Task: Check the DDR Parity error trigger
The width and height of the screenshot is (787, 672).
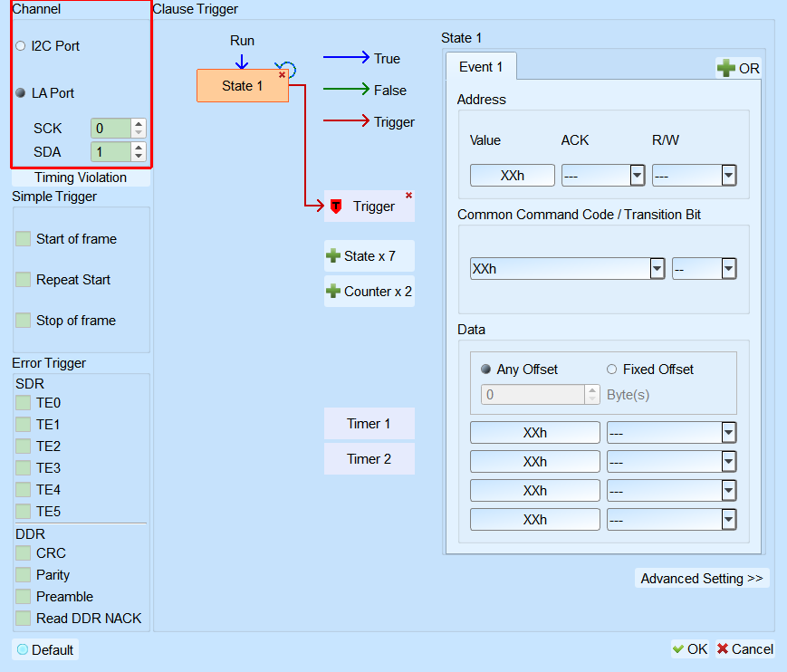Action: click(23, 574)
